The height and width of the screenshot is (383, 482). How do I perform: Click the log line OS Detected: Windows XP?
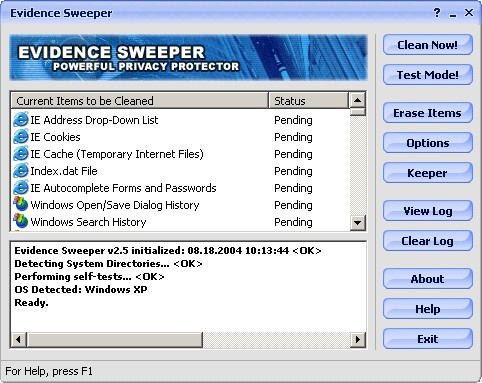point(81,289)
